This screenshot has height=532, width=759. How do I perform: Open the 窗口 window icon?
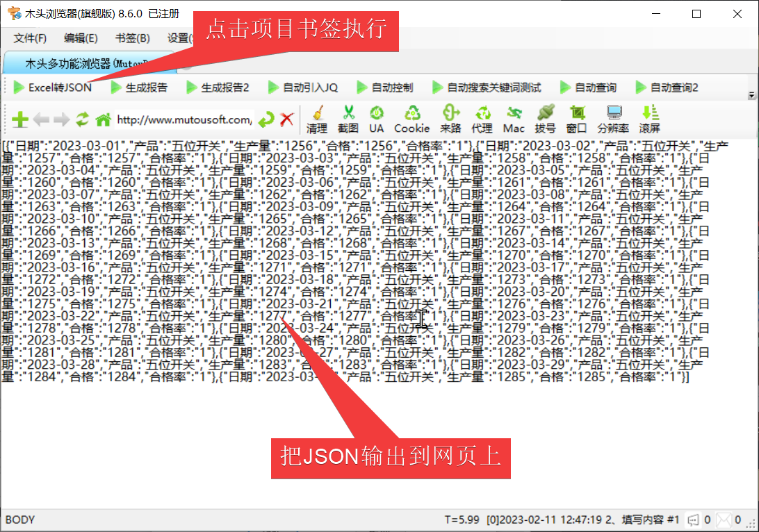pyautogui.click(x=576, y=119)
